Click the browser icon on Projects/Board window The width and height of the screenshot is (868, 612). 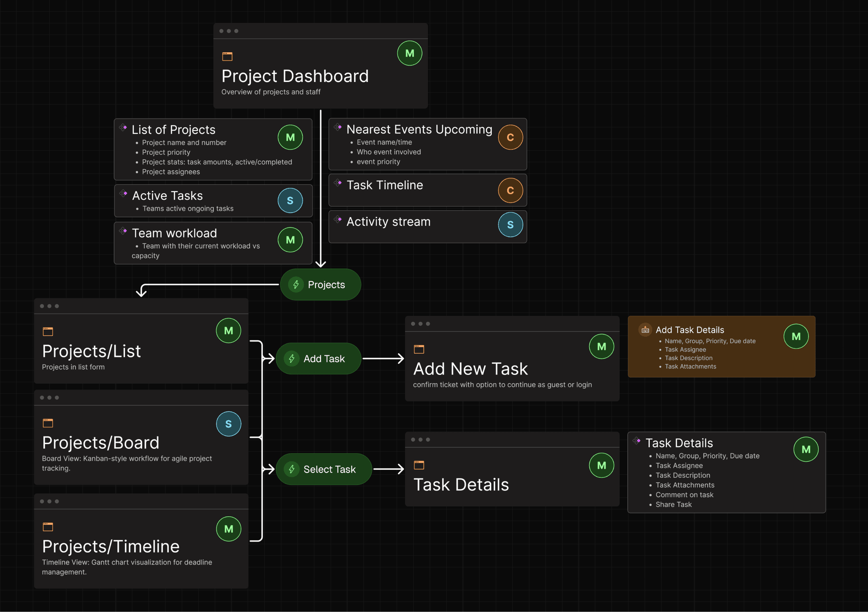(x=48, y=423)
